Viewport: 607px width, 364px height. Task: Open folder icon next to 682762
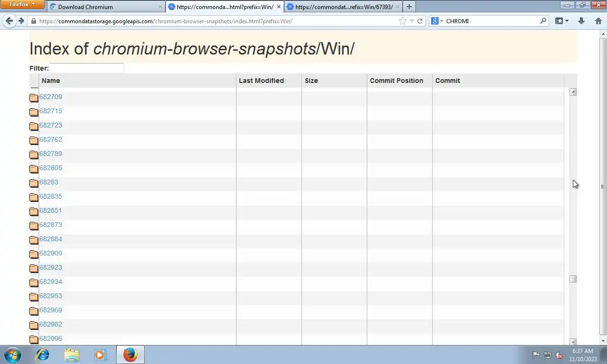[x=34, y=141]
